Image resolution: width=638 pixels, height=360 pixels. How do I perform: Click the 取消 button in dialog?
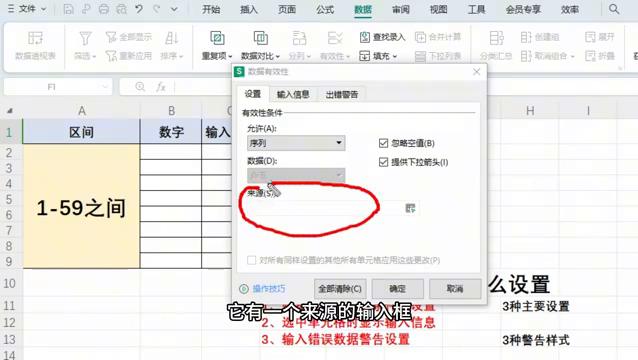pyautogui.click(x=455, y=288)
